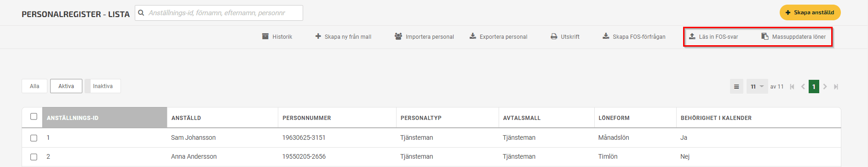868x167 pixels.
Task: Toggle the select-all checkbox in table header
Action: (x=34, y=116)
